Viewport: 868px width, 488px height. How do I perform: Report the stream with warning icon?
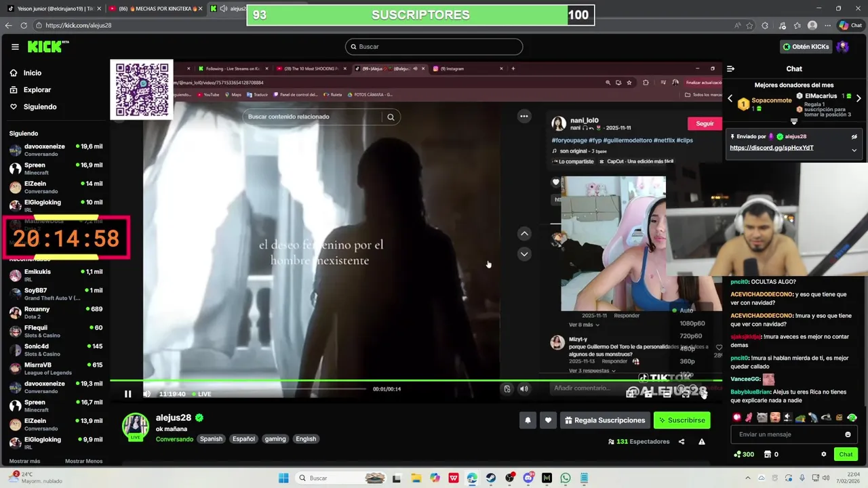[702, 442]
